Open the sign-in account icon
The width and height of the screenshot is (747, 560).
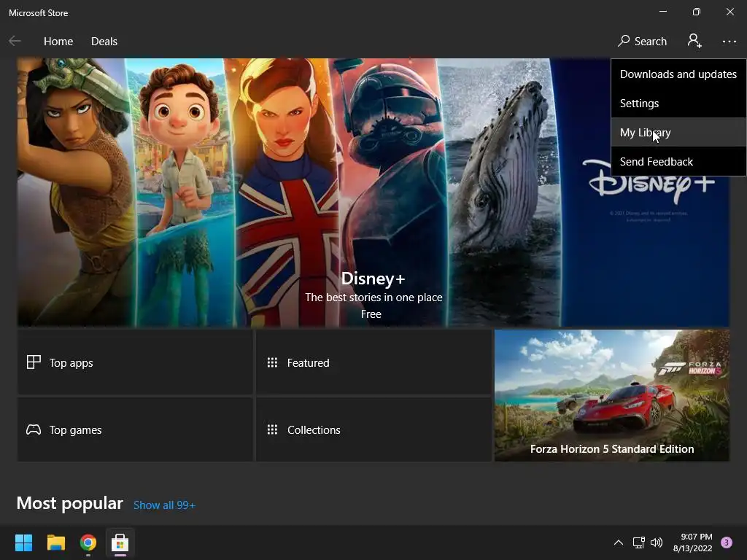[694, 41]
